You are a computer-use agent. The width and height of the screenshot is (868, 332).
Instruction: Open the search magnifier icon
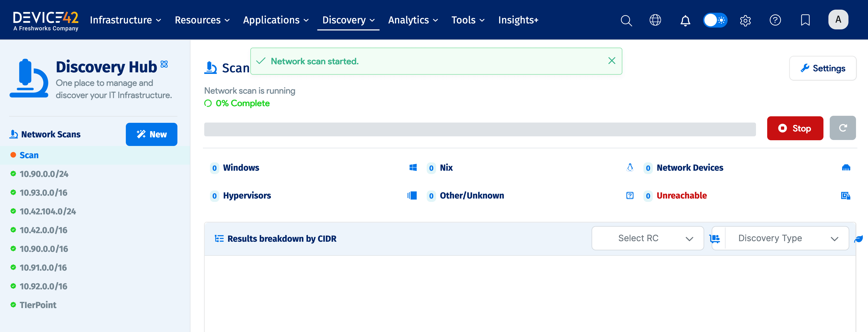tap(626, 20)
